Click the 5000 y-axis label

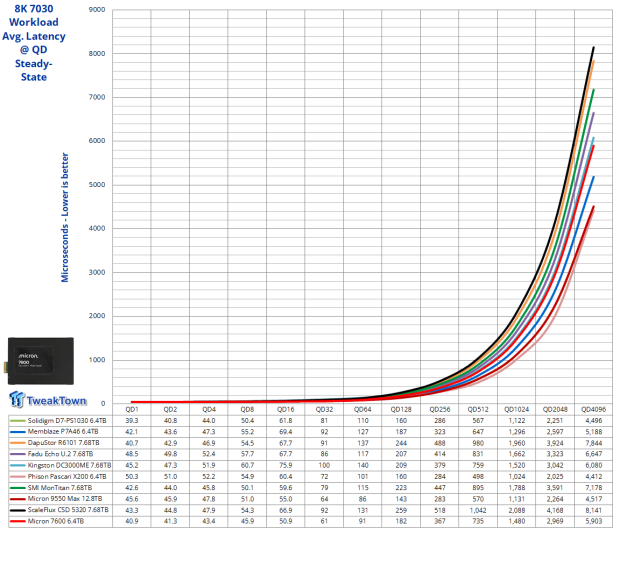(x=97, y=185)
